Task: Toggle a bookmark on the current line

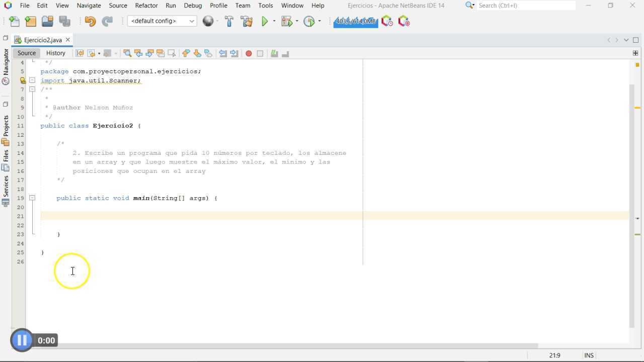Action: coord(207,53)
